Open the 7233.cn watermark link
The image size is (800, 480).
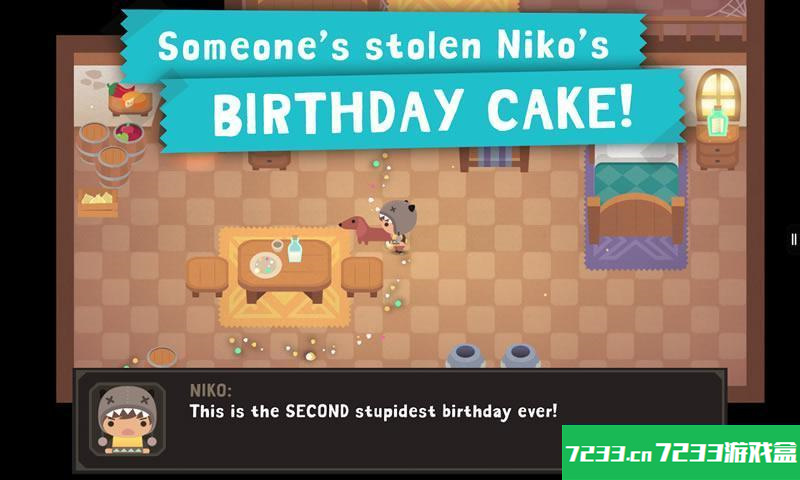pyautogui.click(x=681, y=452)
